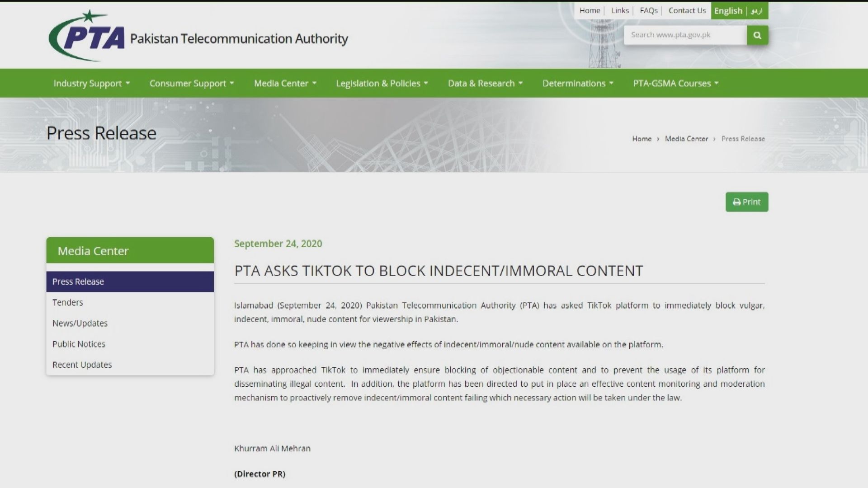Focus the site search field

(685, 35)
